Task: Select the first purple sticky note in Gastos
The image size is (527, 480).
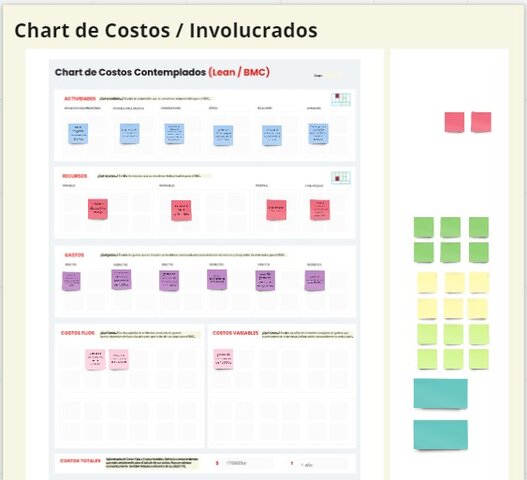Action: click(x=71, y=281)
